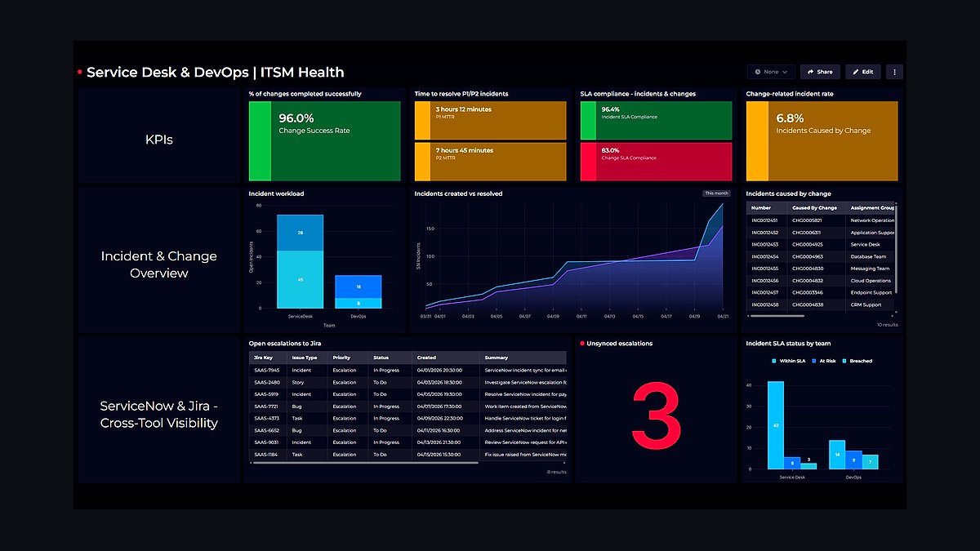The image size is (980, 551).
Task: Sort by the Status column header
Action: point(390,358)
